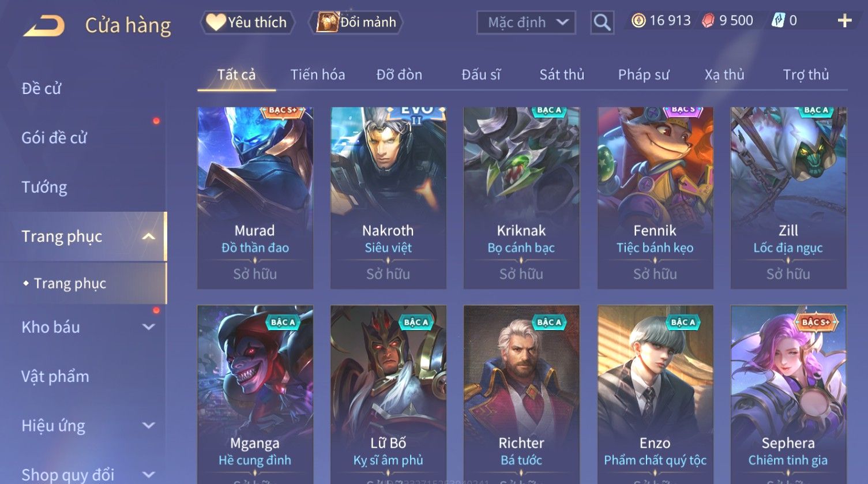Tap the plus icon to add currency
The height and width of the screenshot is (484, 868).
[x=844, y=21]
